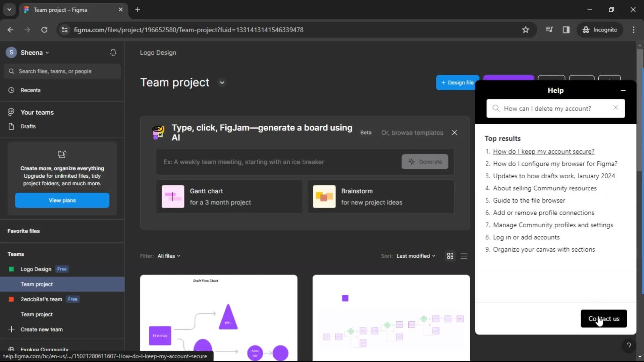The height and width of the screenshot is (362, 644).
Task: Clear the Help search query
Action: pyautogui.click(x=615, y=108)
